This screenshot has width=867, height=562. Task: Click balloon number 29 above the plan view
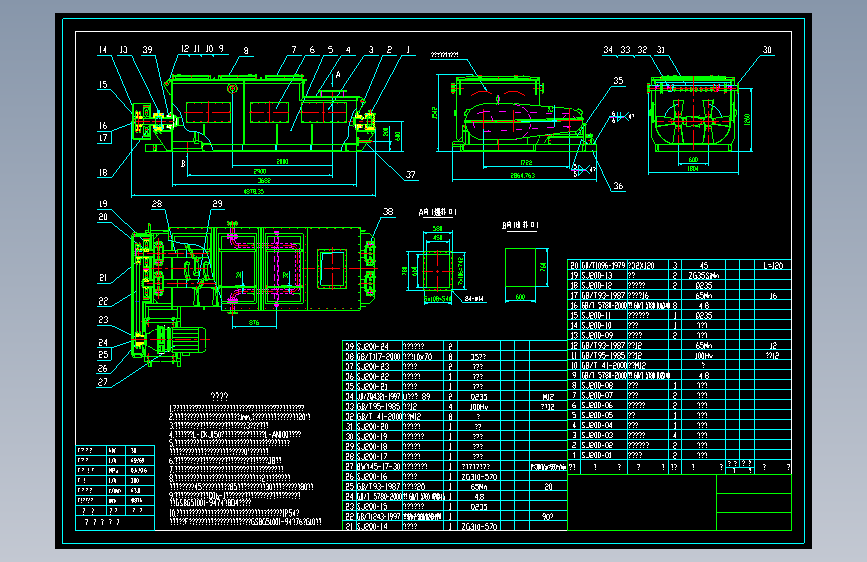[217, 204]
